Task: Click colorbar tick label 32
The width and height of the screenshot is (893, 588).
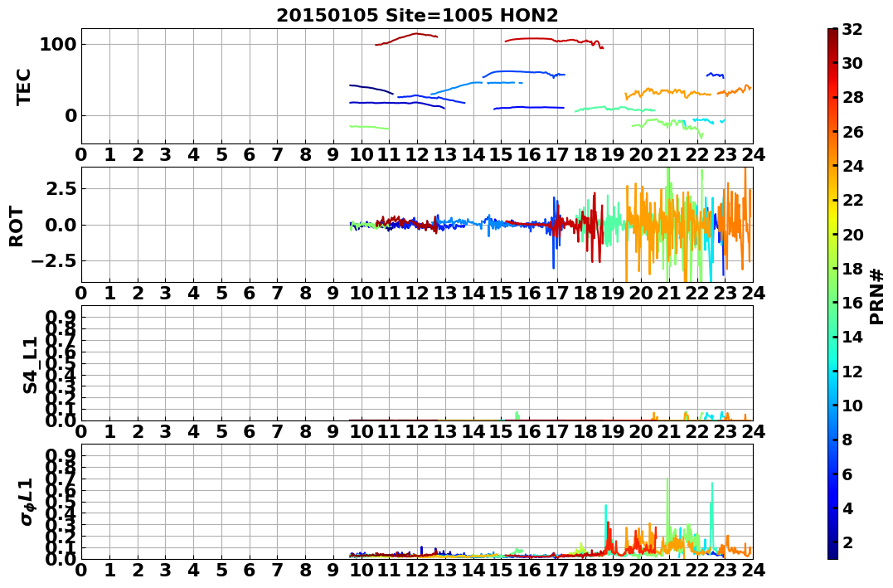Action: tap(852, 29)
